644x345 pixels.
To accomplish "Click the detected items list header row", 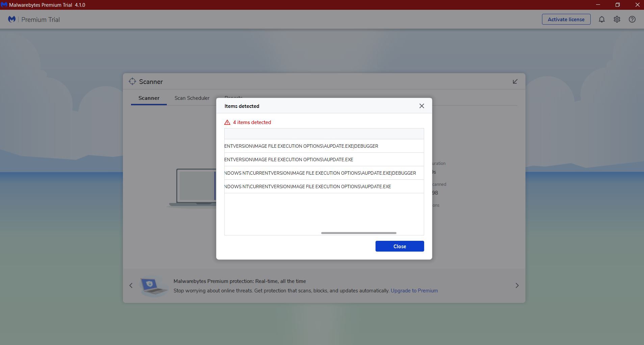I will 324,134.
